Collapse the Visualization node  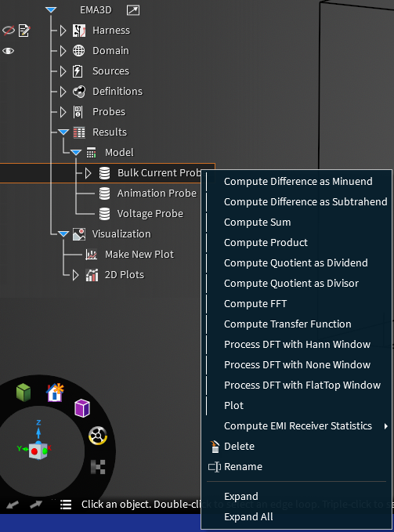[63, 233]
